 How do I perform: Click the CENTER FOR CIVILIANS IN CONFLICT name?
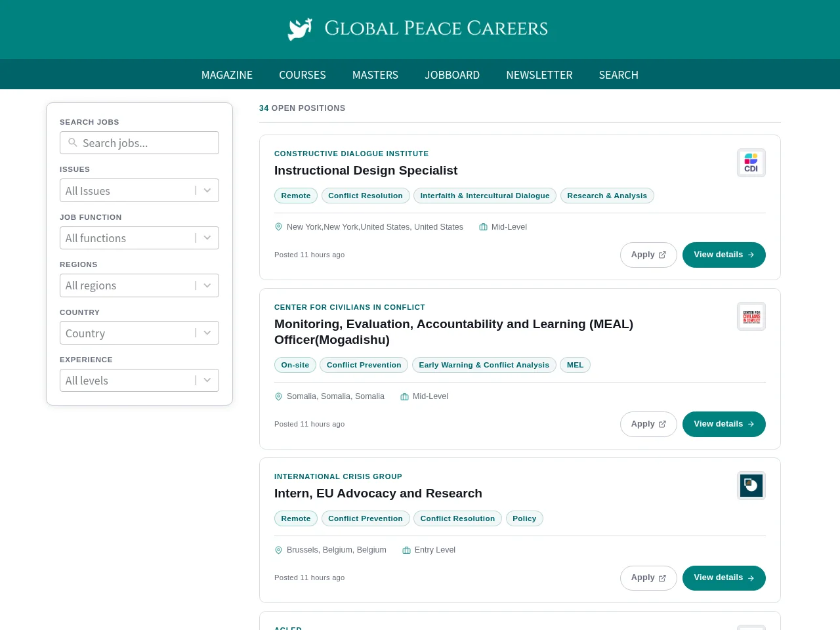click(350, 307)
